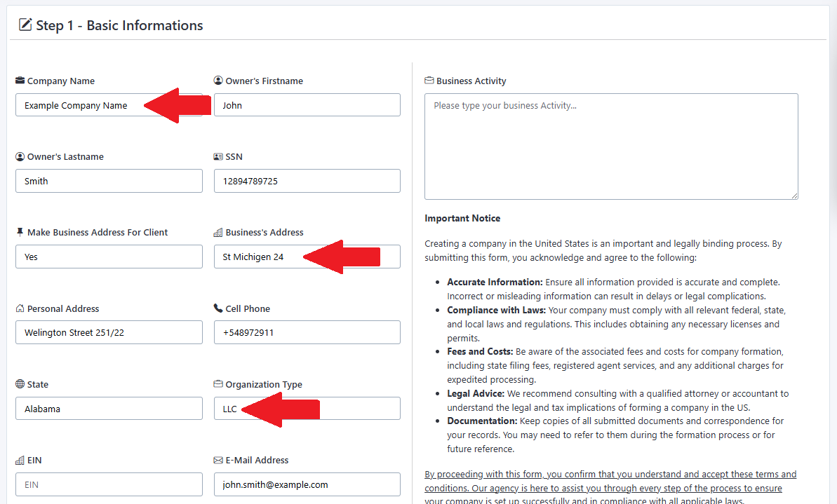This screenshot has width=837, height=504.
Task: Open the Make Business Address For Client selector
Action: pos(109,257)
